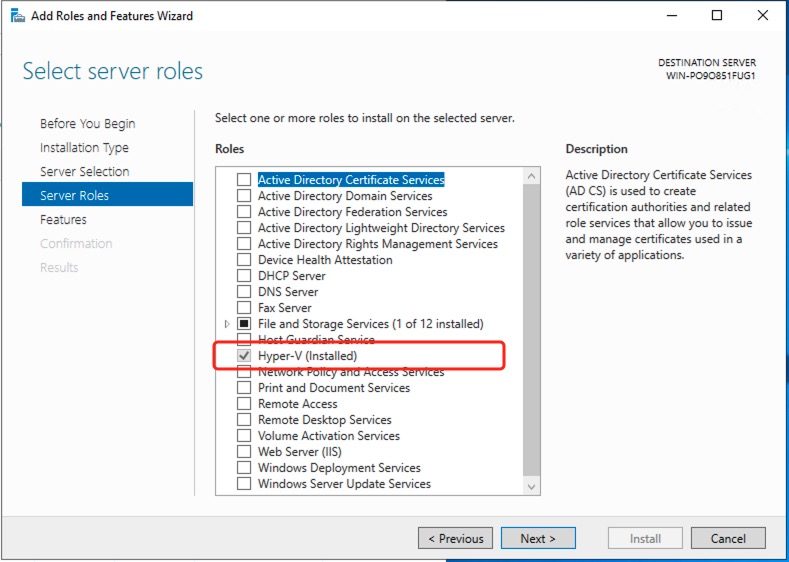Check Active Directory Lightweight Directory Services box

coord(244,228)
